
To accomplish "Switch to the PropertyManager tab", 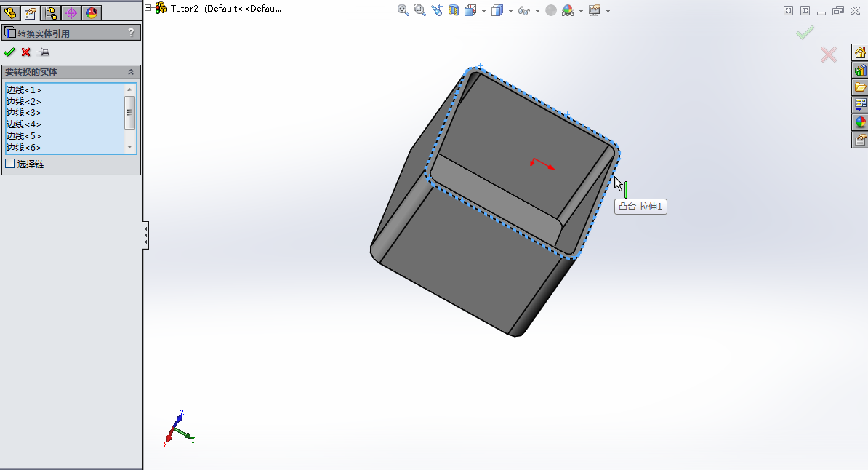I will click(x=31, y=13).
